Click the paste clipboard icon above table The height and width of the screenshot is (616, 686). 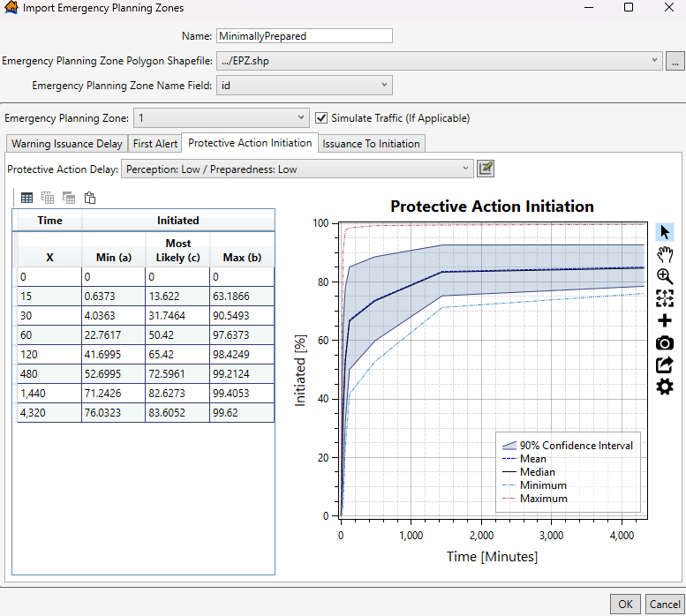90,198
